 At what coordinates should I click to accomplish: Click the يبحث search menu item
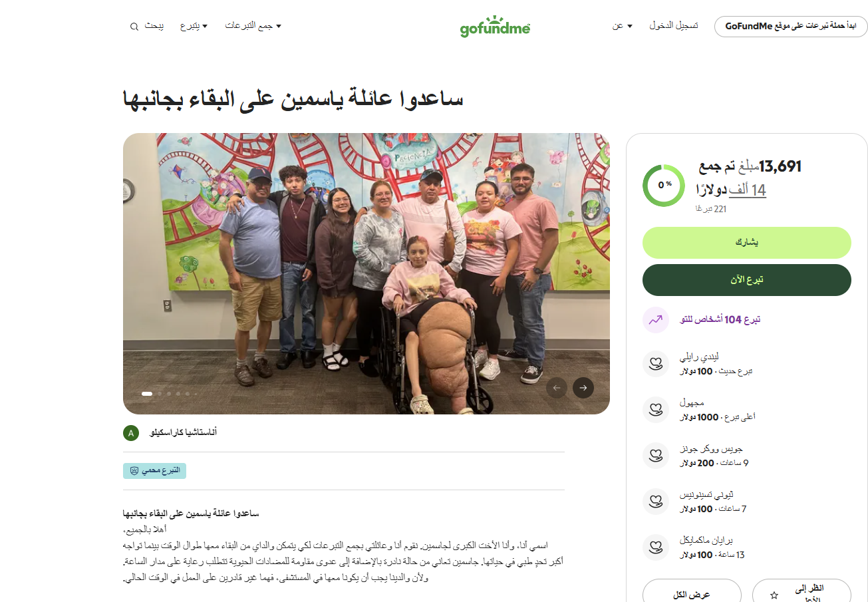[x=147, y=27]
